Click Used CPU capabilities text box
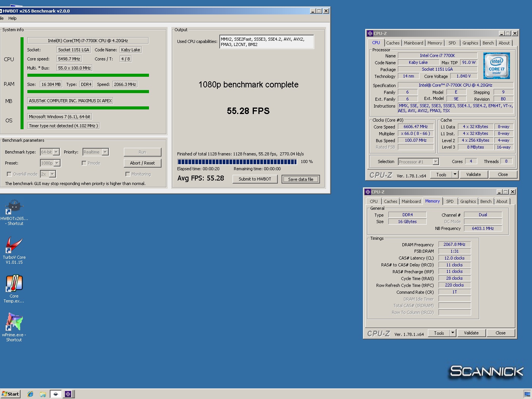Screen dimensions: 532x399 tap(267, 42)
